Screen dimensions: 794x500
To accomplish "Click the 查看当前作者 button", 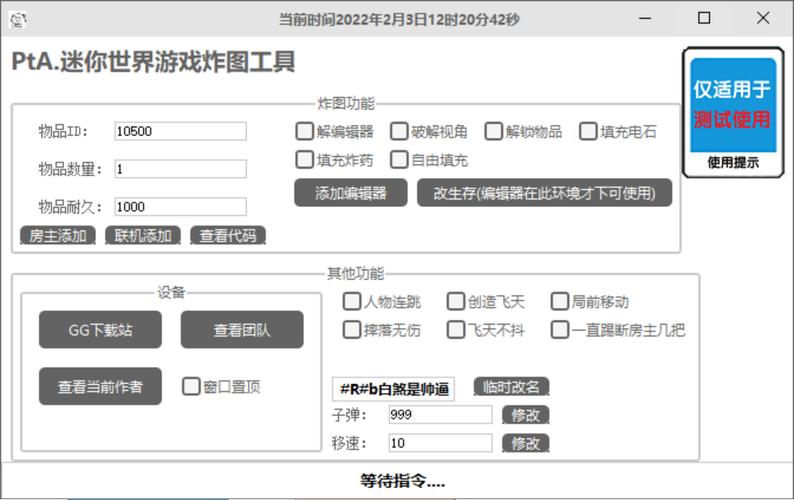I will (x=100, y=387).
